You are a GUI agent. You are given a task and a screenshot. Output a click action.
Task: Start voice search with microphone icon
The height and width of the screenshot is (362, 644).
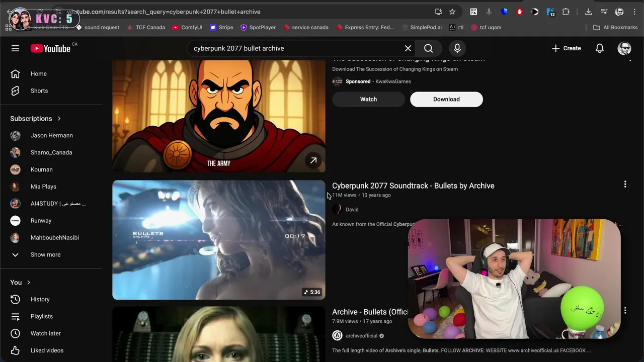point(457,48)
